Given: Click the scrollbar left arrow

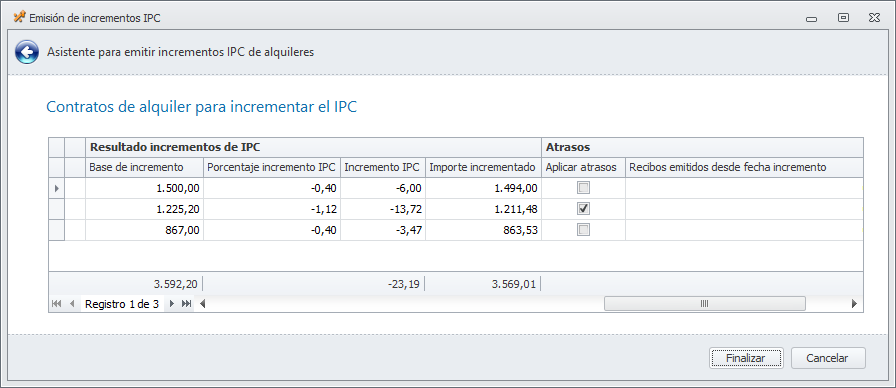Looking at the screenshot, I should coord(202,304).
